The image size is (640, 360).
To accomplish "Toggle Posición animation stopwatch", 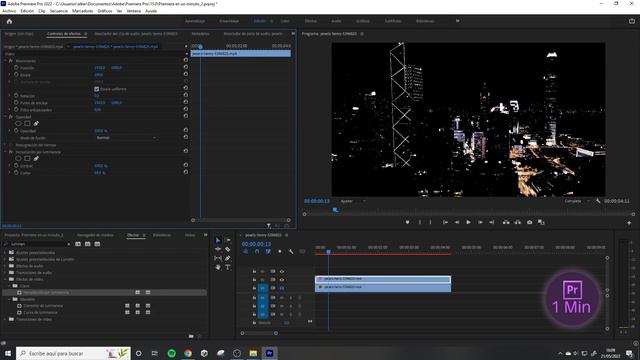I will coord(16,67).
